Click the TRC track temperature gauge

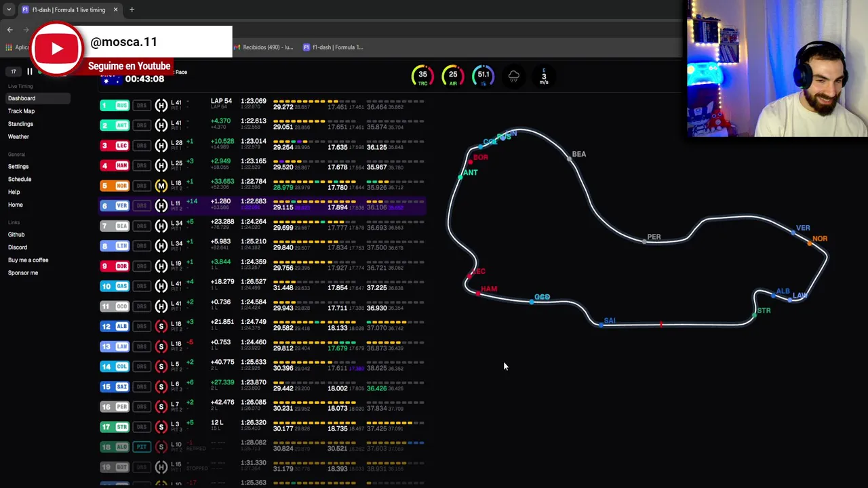click(x=422, y=76)
